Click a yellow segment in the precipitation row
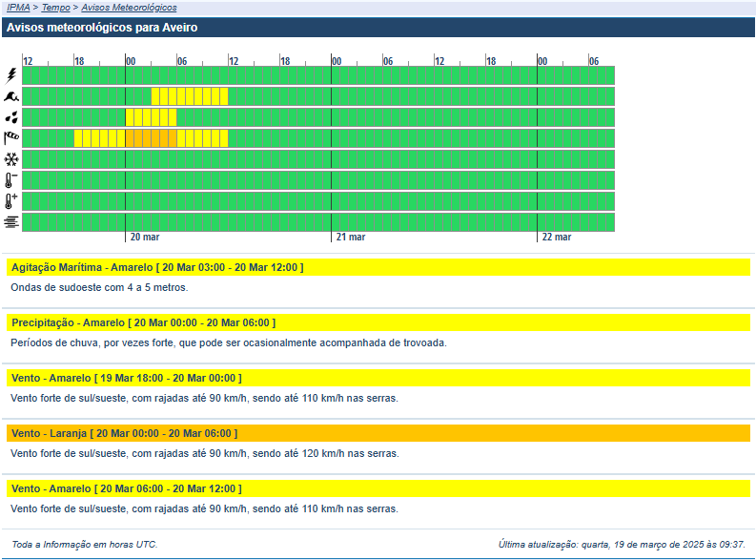 pyautogui.click(x=151, y=117)
